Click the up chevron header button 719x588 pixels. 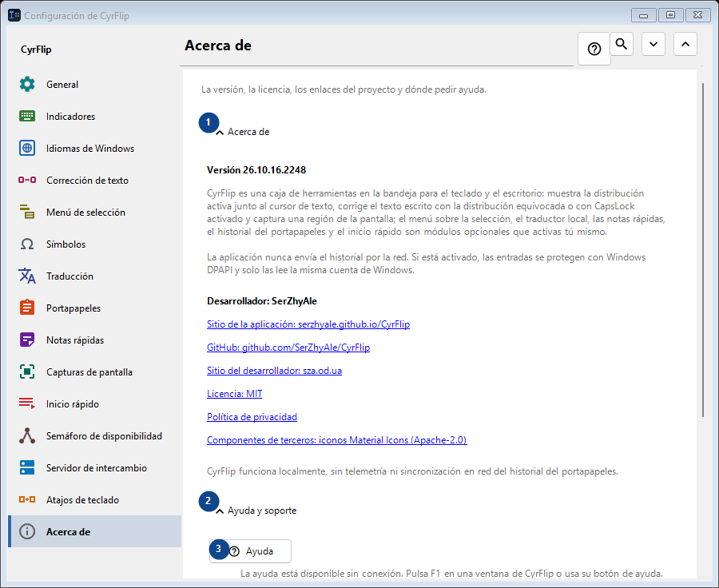point(685,44)
